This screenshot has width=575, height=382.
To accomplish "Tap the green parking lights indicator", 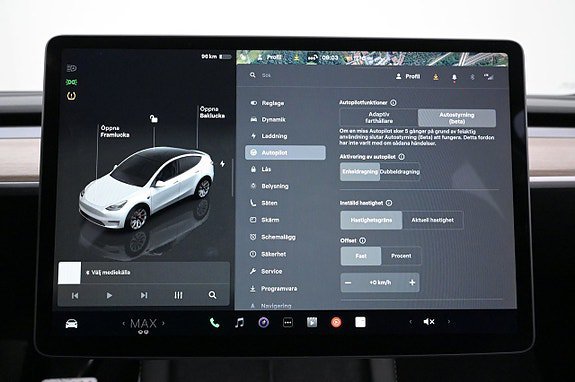I will point(72,82).
